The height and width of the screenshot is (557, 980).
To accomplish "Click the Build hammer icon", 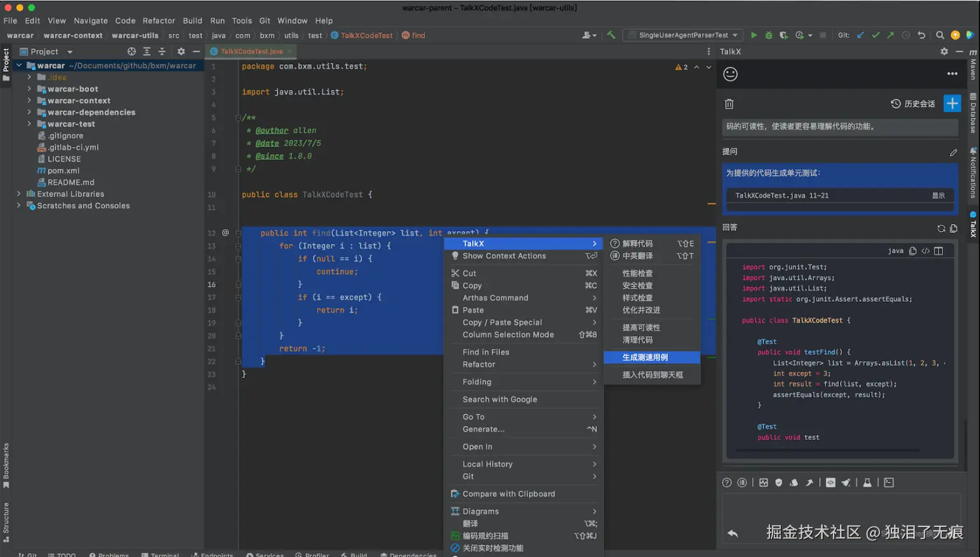I will pyautogui.click(x=611, y=36).
